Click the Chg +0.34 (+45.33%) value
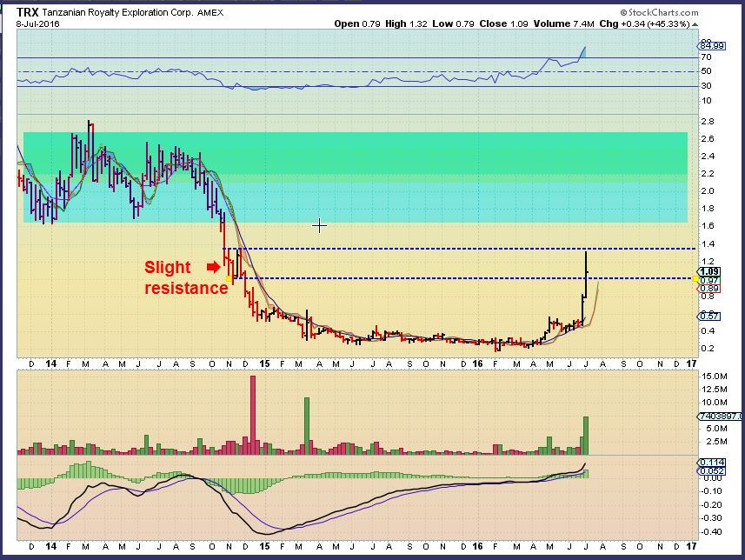 (x=644, y=23)
